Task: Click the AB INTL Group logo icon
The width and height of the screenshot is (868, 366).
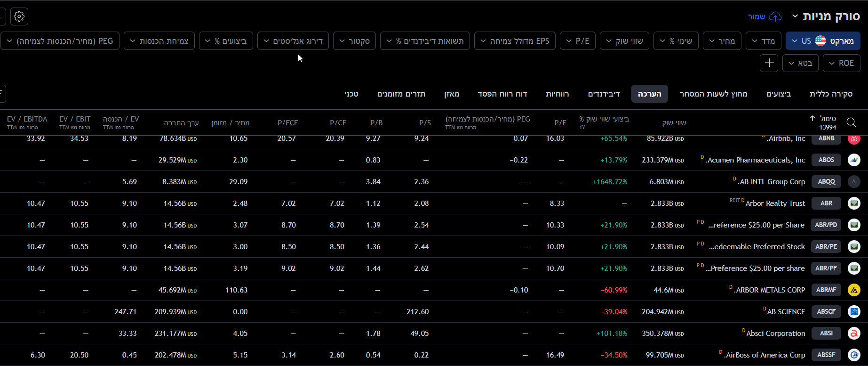Action: [854, 182]
